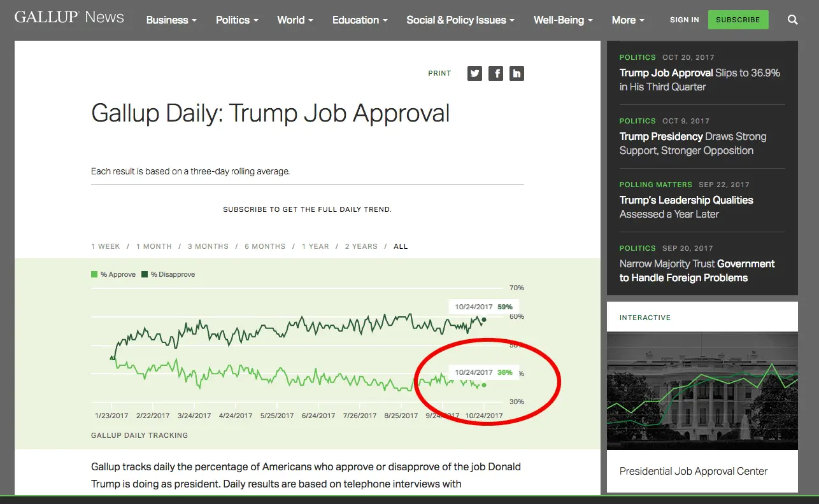
Task: Click 'SUBSCRIBE TO GET THE FULL DAILY TREND'
Action: [308, 209]
